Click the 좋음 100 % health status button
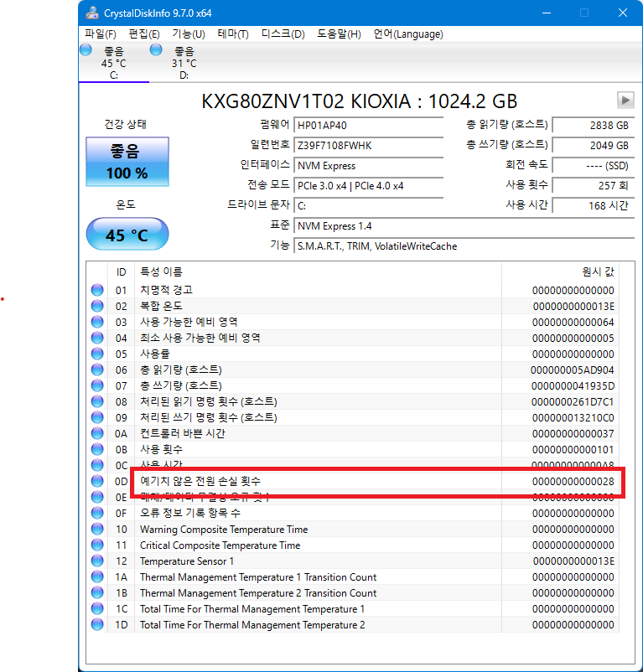This screenshot has width=643, height=672. point(127,162)
